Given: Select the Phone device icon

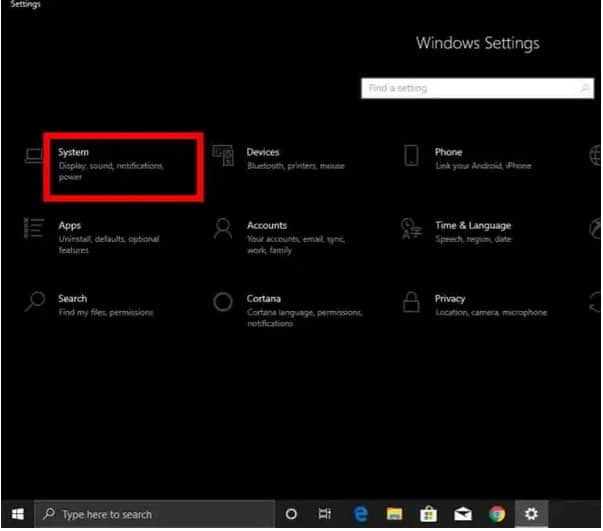Looking at the screenshot, I should coord(411,156).
